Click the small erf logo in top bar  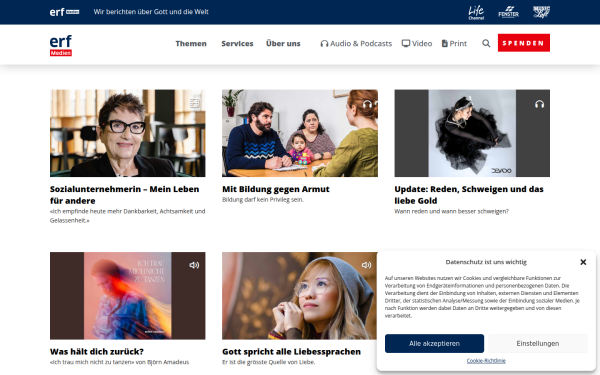(64, 12)
